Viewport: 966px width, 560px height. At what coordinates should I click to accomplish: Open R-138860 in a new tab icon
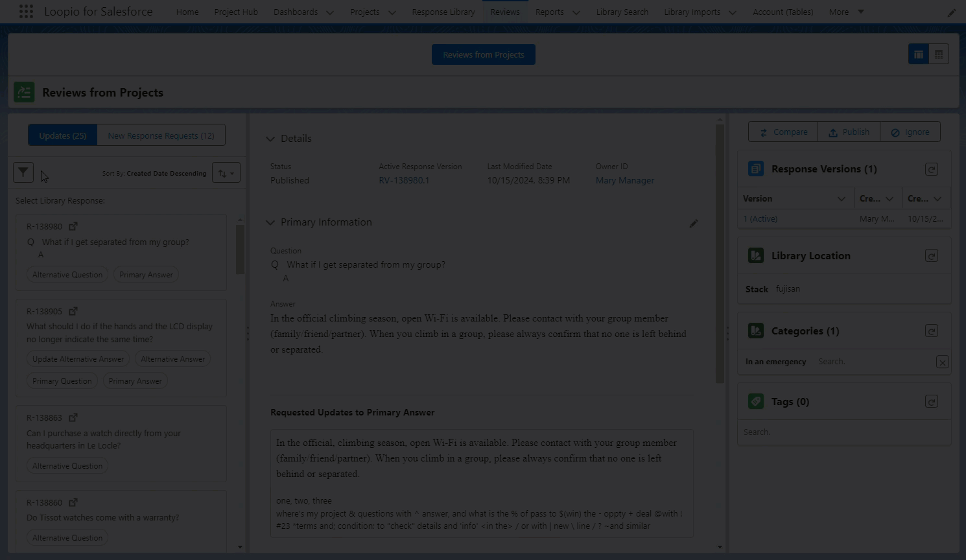point(73,502)
